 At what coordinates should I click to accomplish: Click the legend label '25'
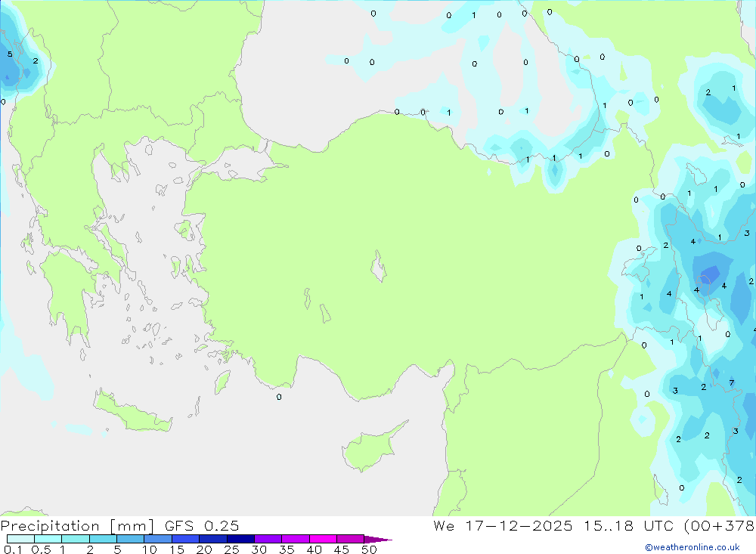(231, 549)
